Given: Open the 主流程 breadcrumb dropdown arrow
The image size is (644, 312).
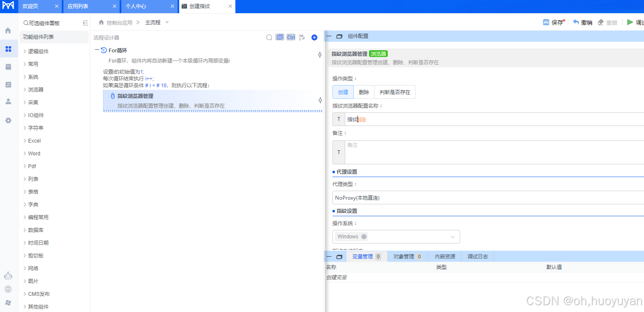Looking at the screenshot, I should (x=167, y=23).
